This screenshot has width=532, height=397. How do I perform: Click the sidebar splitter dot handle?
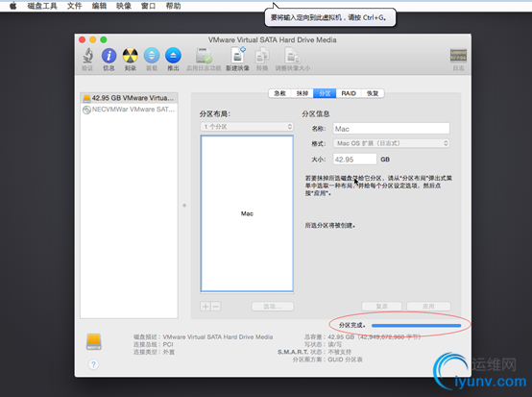[x=184, y=206]
